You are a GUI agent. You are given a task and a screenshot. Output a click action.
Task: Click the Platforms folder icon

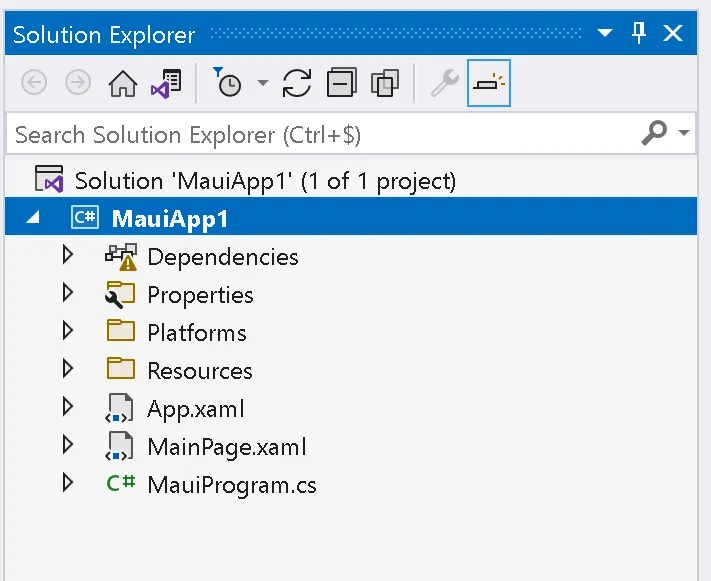(x=121, y=330)
